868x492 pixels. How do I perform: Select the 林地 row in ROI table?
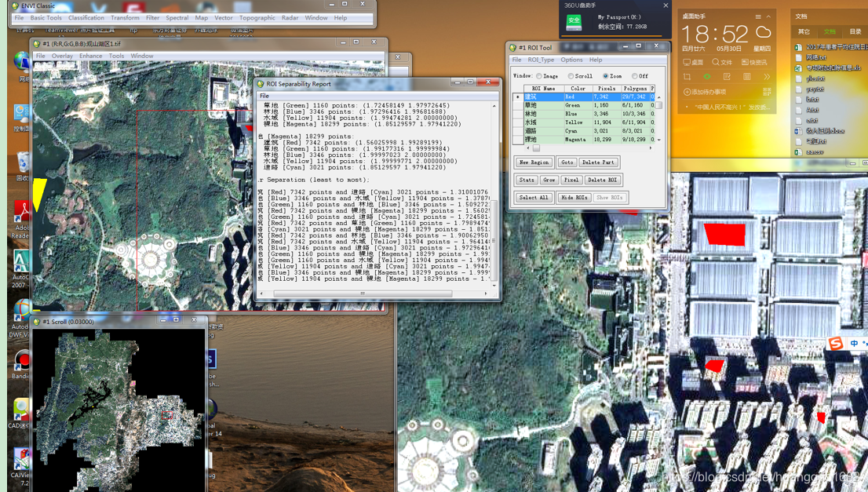click(585, 114)
